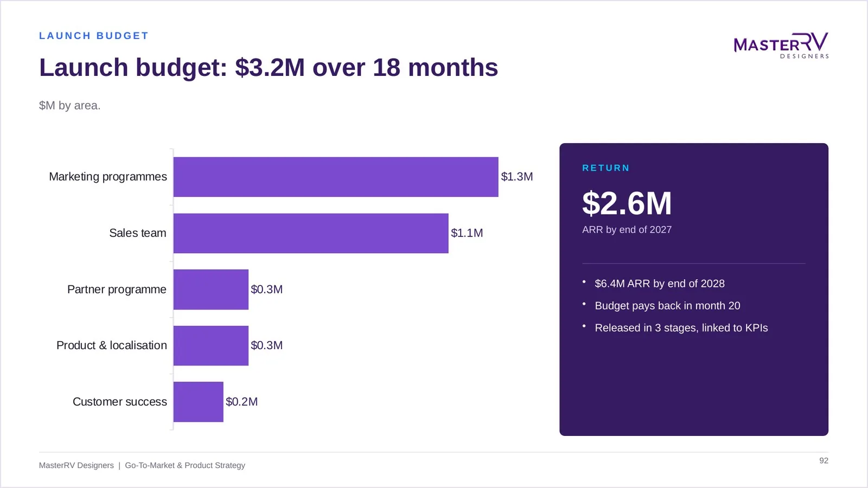The width and height of the screenshot is (868, 488).
Task: Click the 'Partner programme' axis label
Action: coord(117,290)
